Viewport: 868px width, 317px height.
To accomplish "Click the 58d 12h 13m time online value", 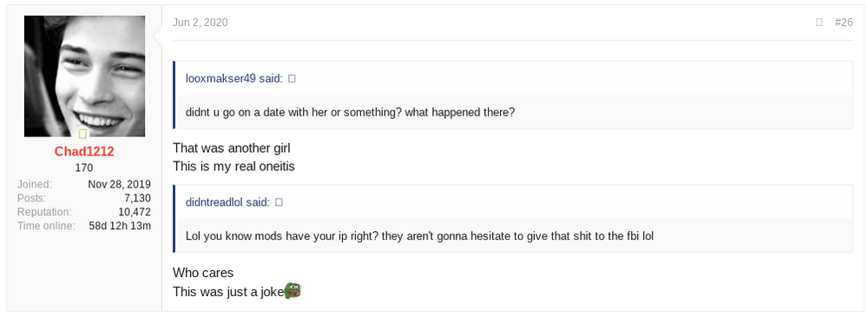I will (120, 226).
